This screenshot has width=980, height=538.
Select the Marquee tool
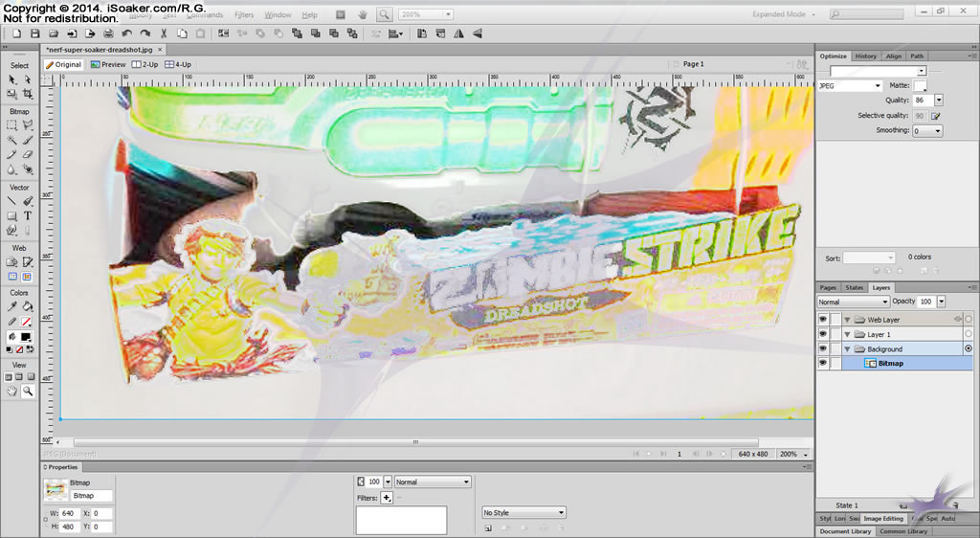coord(11,125)
